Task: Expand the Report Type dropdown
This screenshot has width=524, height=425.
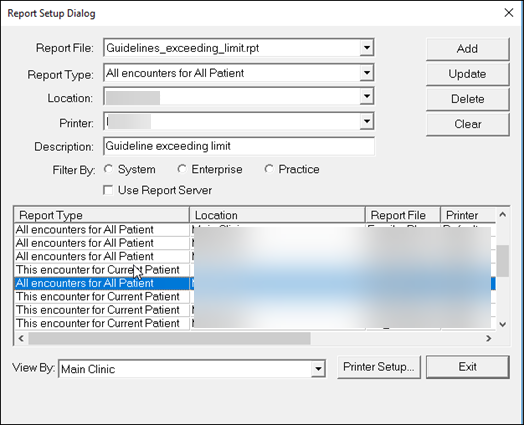Action: tap(367, 73)
